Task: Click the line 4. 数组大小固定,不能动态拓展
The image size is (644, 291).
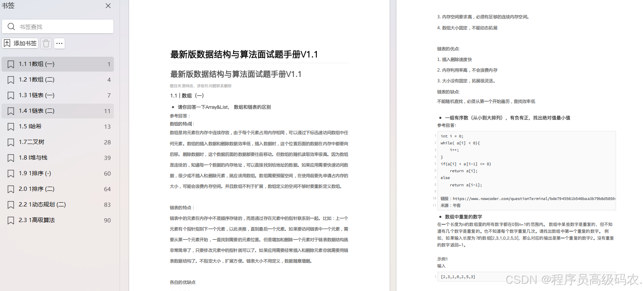Action: click(467, 28)
